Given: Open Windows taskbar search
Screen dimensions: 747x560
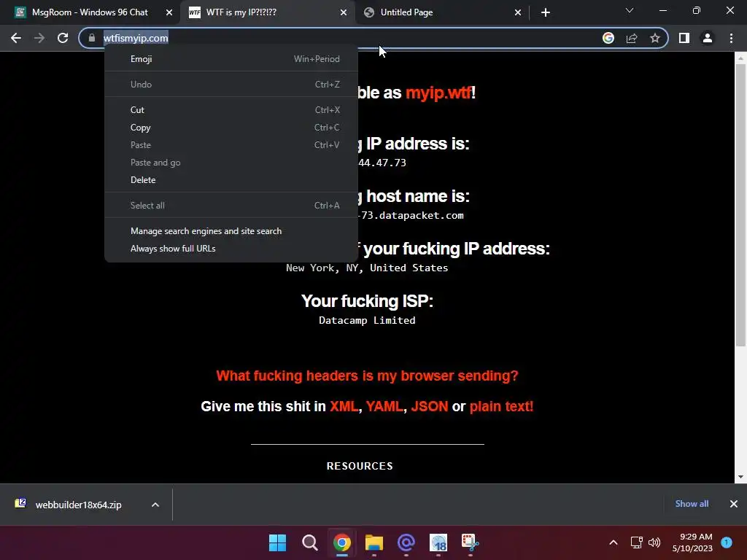Looking at the screenshot, I should pos(309,542).
